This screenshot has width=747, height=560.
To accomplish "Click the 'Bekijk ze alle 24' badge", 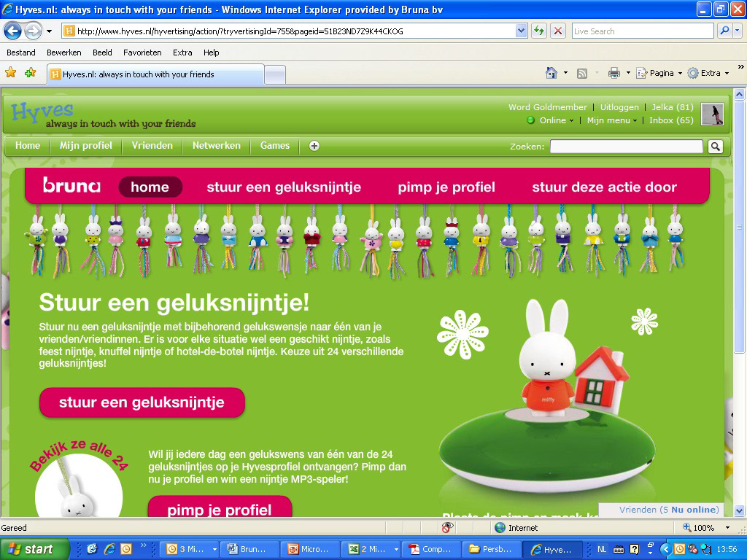I will [79, 478].
